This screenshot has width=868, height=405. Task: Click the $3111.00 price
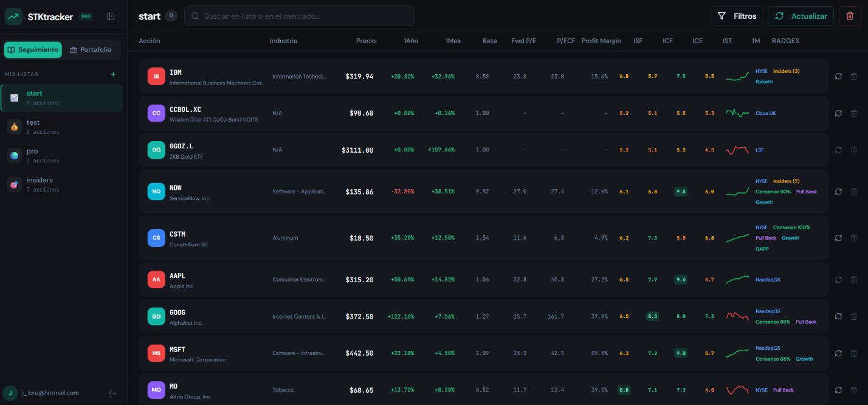(357, 150)
